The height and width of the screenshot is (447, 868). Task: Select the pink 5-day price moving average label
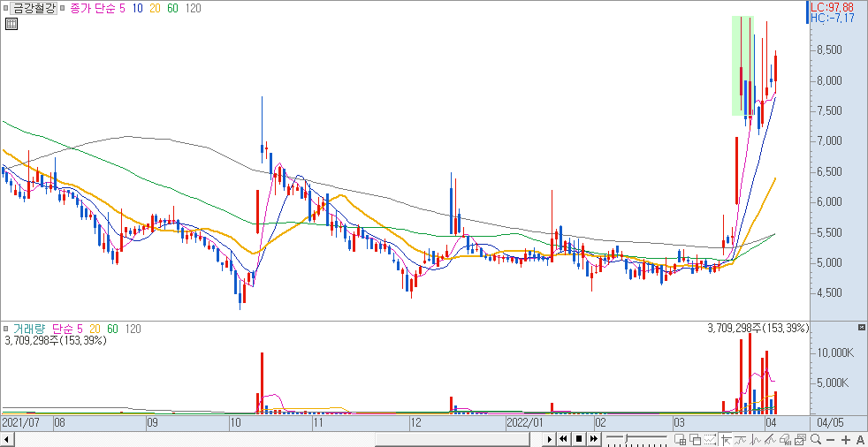(x=122, y=8)
